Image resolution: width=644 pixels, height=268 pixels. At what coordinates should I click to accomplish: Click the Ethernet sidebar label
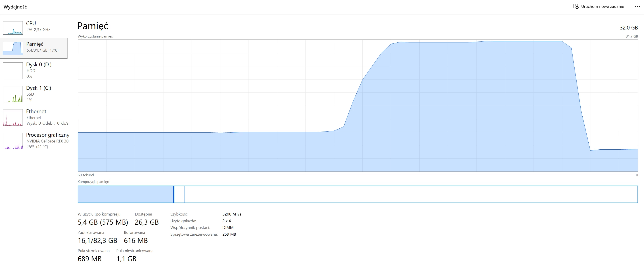(36, 111)
